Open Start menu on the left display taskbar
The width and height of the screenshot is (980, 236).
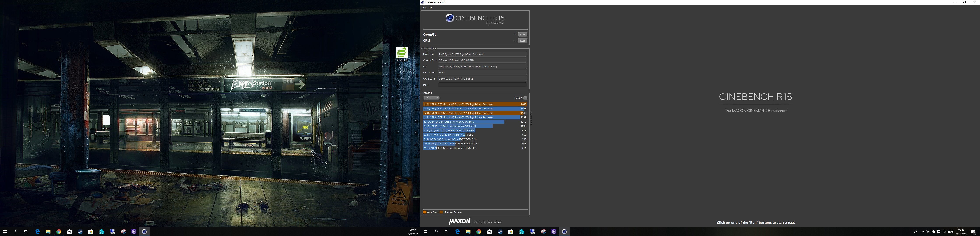5,232
